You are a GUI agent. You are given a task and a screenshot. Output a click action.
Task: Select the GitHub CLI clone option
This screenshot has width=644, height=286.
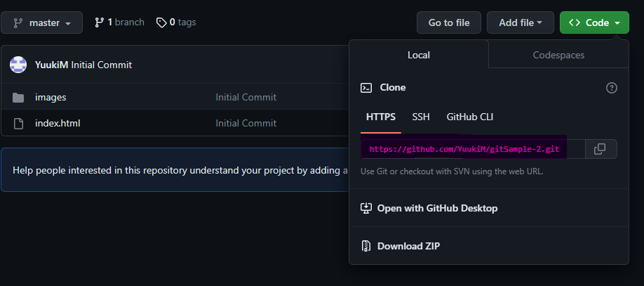pos(470,117)
